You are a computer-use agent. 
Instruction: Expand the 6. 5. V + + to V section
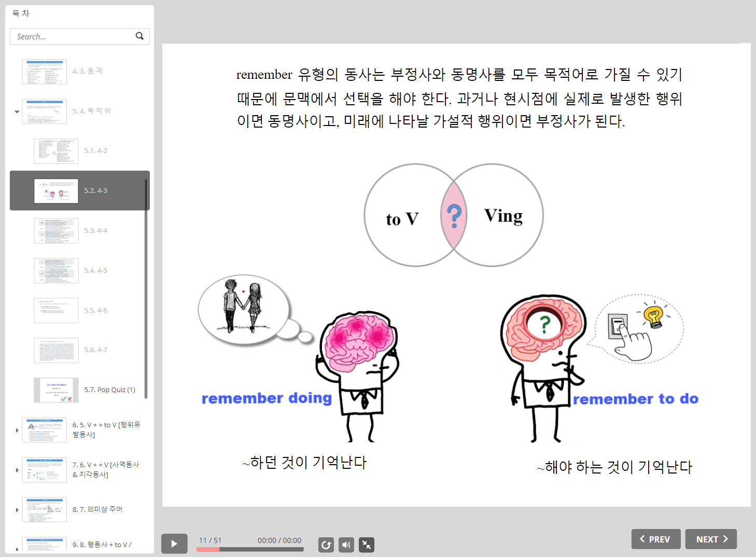tap(17, 430)
